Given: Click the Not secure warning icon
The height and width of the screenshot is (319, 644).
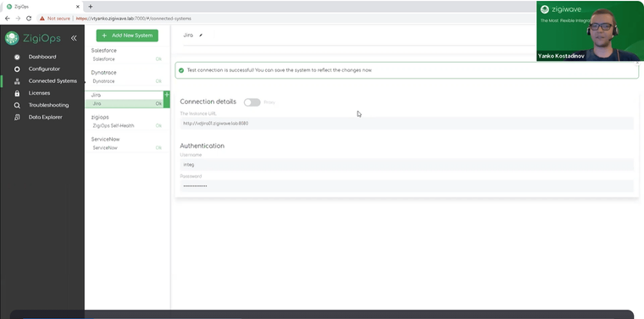Looking at the screenshot, I should (42, 19).
